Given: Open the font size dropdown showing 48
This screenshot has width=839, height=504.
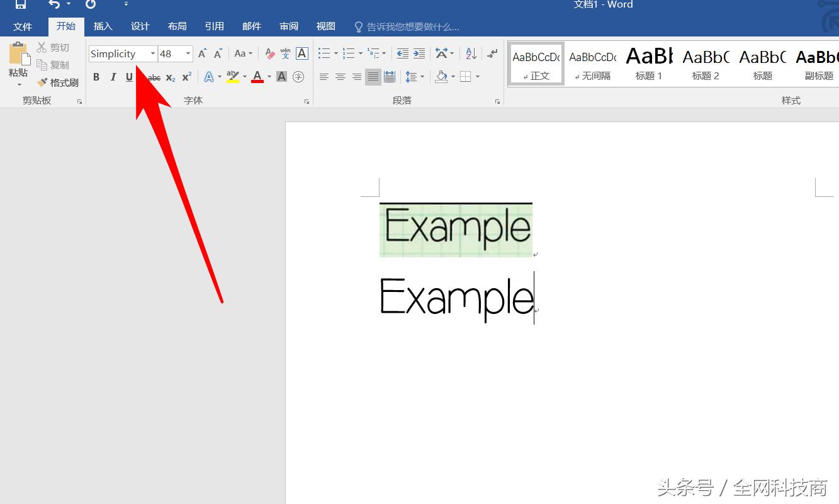Looking at the screenshot, I should 188,53.
